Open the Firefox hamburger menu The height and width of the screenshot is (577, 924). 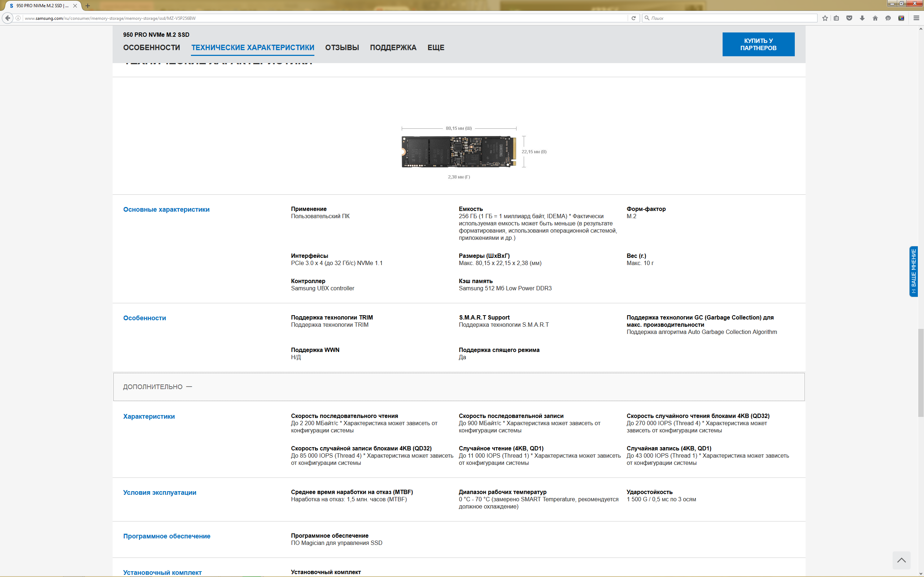pos(916,18)
